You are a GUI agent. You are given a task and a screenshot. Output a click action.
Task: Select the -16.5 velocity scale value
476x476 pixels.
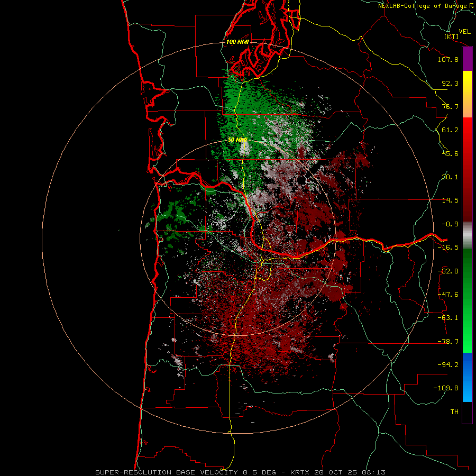click(x=448, y=248)
